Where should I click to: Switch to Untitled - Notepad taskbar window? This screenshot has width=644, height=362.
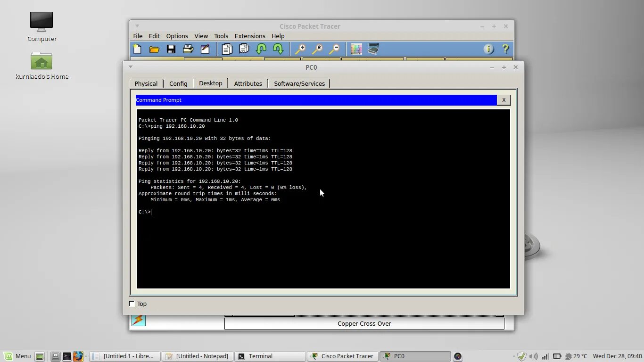point(198,356)
